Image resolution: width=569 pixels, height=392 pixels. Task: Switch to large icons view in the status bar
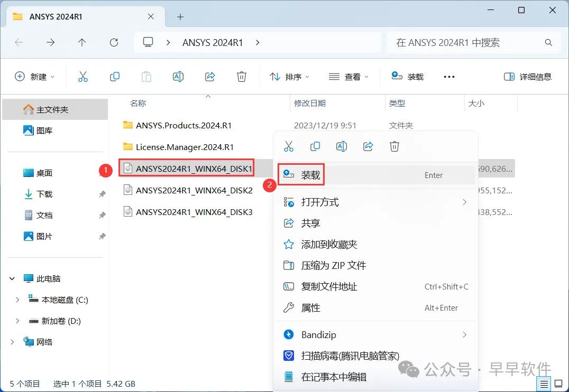558,384
